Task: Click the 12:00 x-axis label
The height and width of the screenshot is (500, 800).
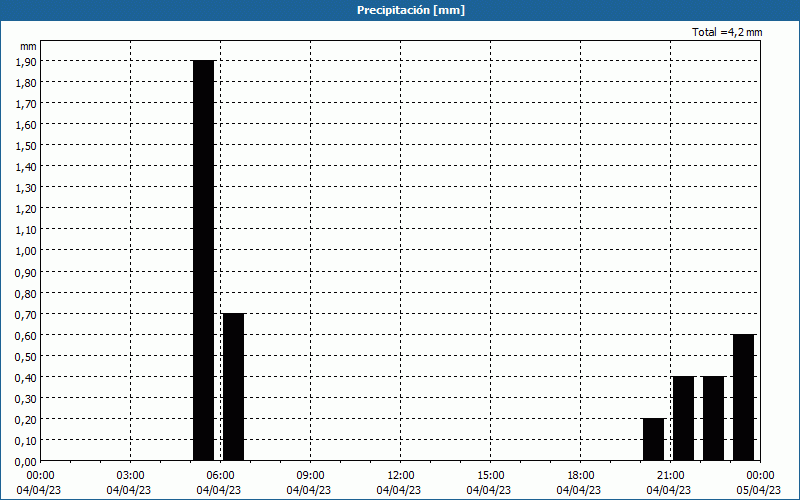Action: [x=401, y=476]
